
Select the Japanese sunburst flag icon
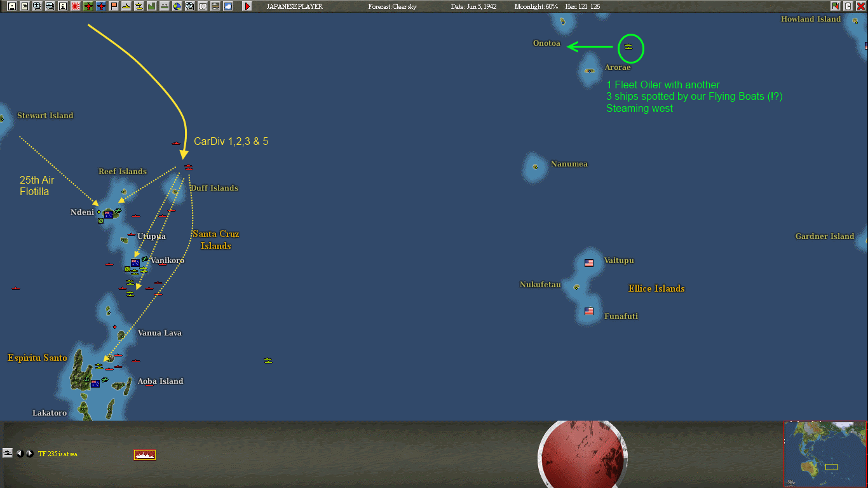pyautogui.click(x=76, y=6)
